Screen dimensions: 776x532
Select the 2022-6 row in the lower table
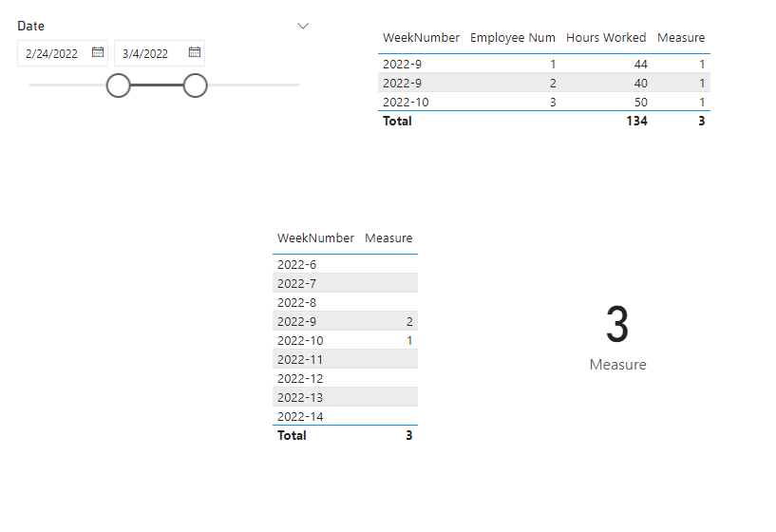345,264
